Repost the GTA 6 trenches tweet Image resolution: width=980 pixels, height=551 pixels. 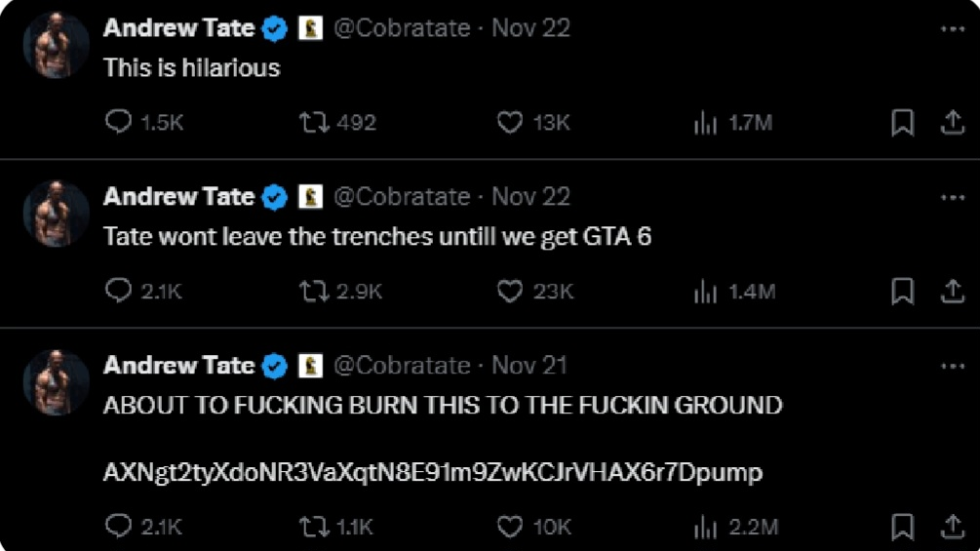(x=314, y=291)
